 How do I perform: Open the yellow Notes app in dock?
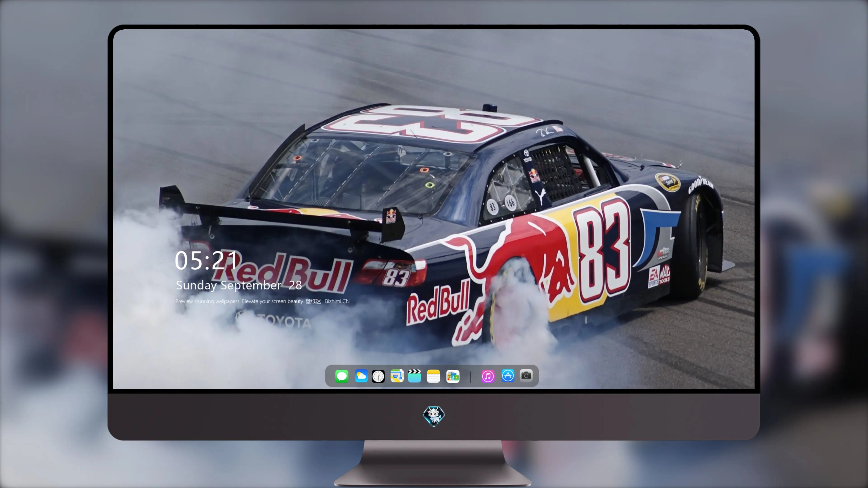(433, 376)
